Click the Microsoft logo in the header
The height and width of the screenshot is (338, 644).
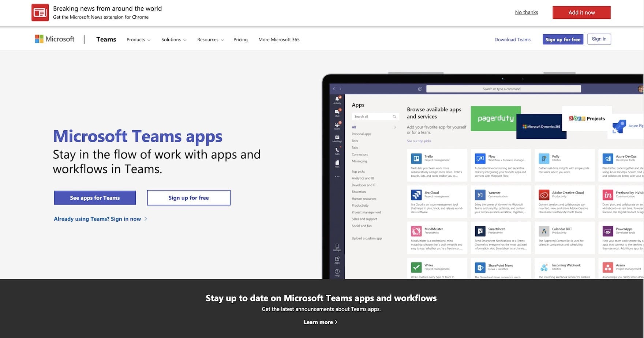click(55, 39)
